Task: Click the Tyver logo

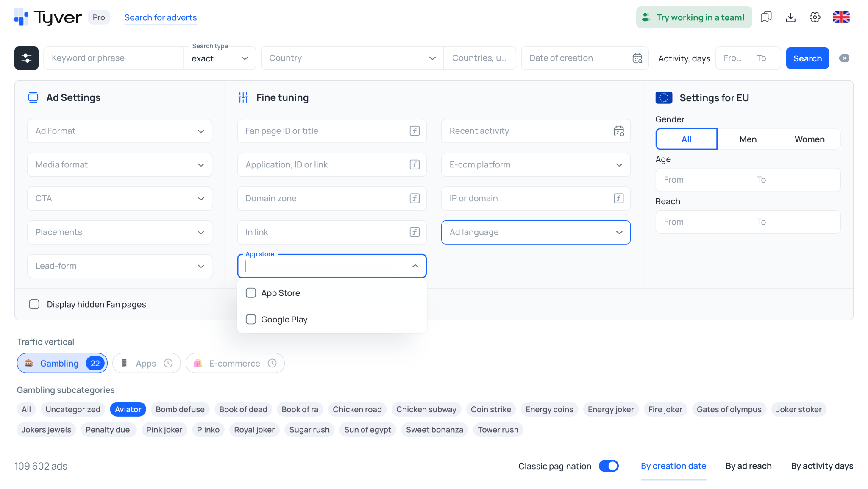Action: coord(48,17)
